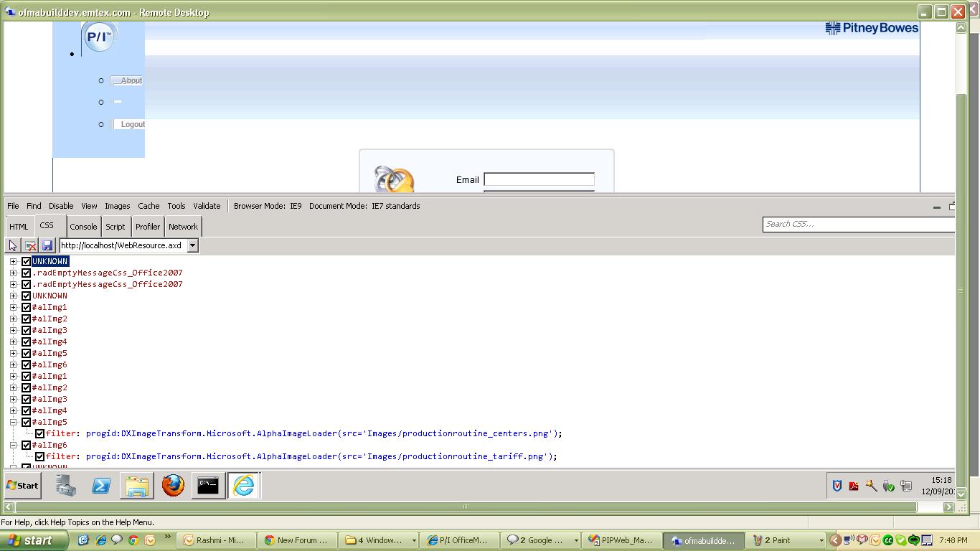Open the Cache menu

point(149,206)
